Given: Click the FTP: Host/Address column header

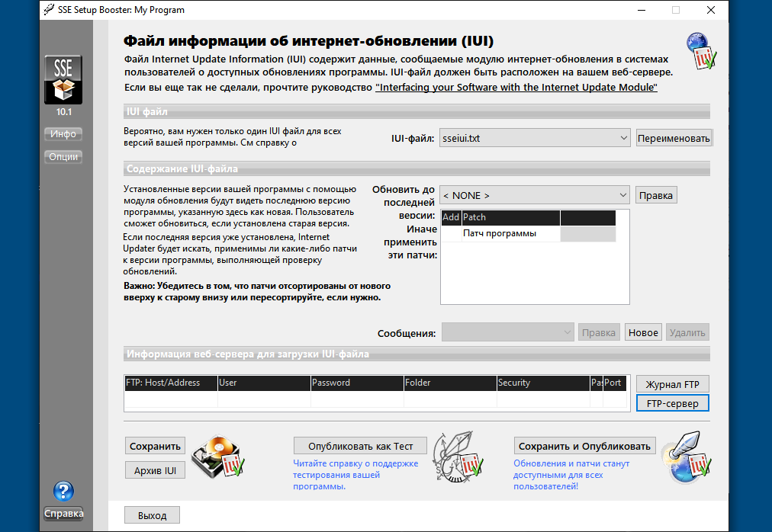Looking at the screenshot, I should click(x=171, y=383).
